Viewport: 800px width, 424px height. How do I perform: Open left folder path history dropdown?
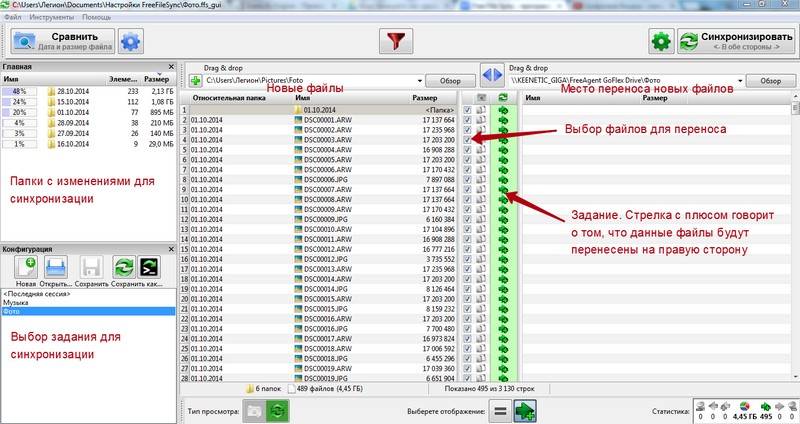[x=419, y=81]
